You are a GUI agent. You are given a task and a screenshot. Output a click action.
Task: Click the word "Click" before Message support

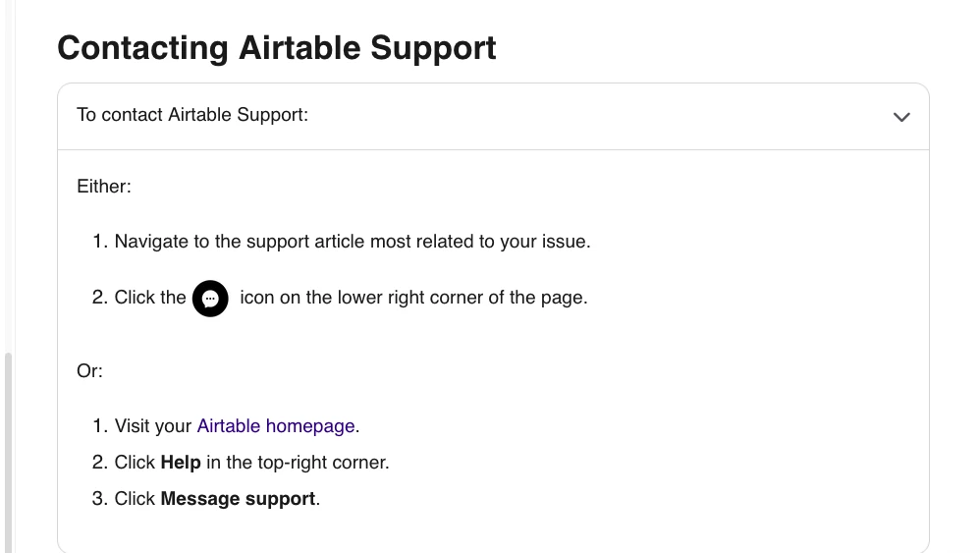point(135,499)
